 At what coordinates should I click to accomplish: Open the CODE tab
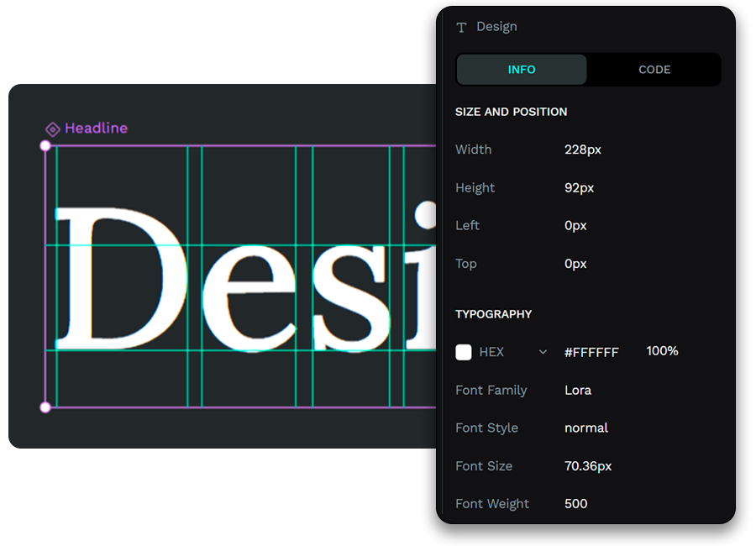pyautogui.click(x=654, y=70)
